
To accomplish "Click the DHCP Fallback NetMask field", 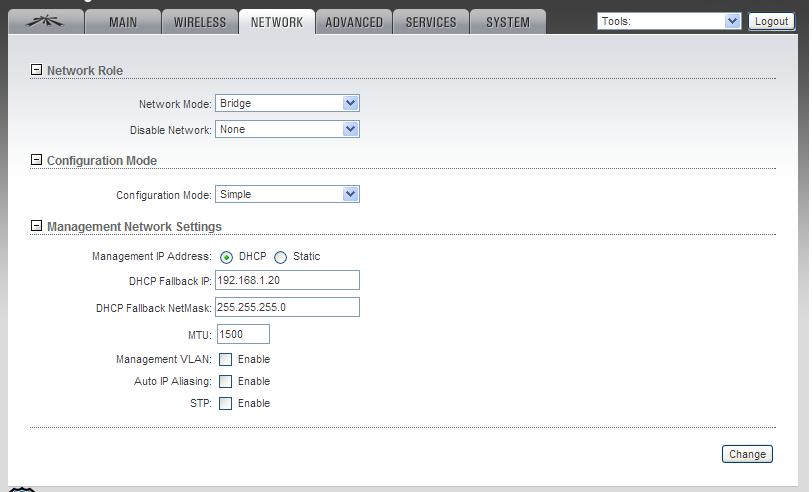I will click(287, 307).
